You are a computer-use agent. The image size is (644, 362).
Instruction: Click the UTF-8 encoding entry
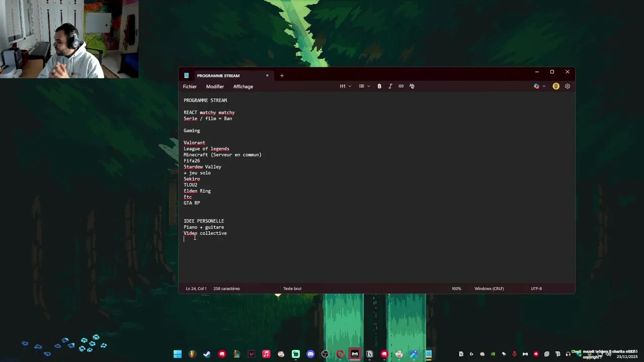pyautogui.click(x=536, y=289)
